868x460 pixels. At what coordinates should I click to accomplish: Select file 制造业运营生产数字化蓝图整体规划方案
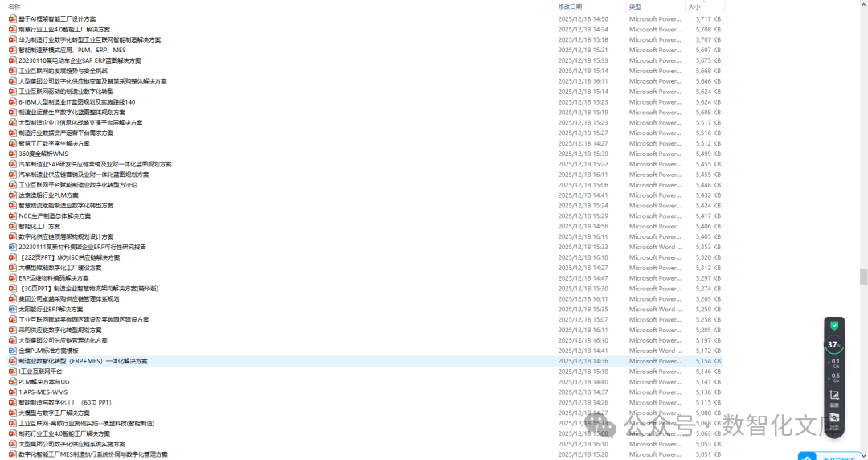coord(72,113)
